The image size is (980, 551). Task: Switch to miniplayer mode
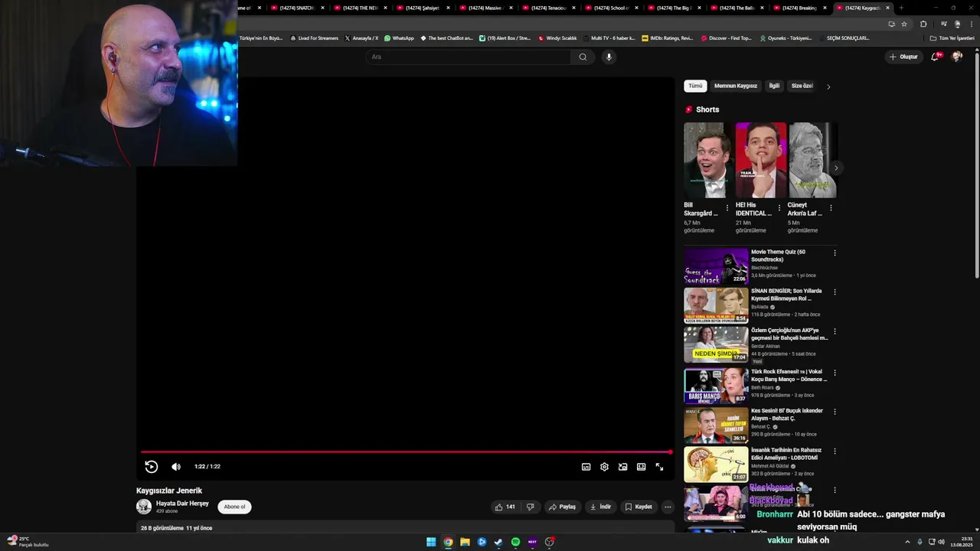click(622, 467)
